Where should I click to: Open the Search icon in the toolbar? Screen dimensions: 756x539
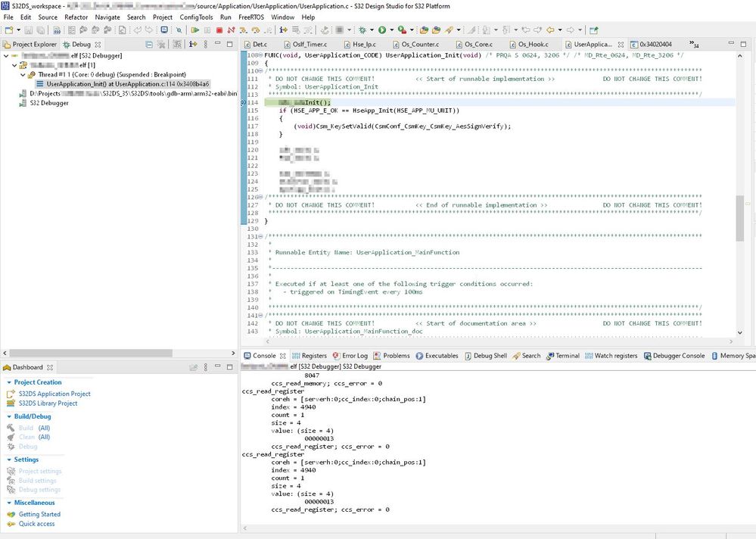click(179, 30)
